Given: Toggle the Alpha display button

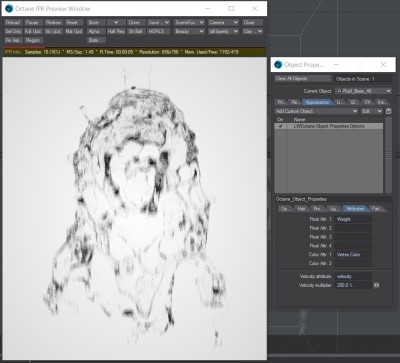Looking at the screenshot, I should tap(96, 31).
